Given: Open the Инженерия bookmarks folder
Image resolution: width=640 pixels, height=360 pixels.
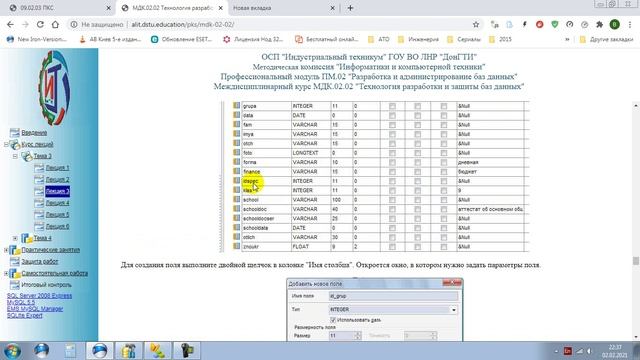Looking at the screenshot, I should (418, 39).
